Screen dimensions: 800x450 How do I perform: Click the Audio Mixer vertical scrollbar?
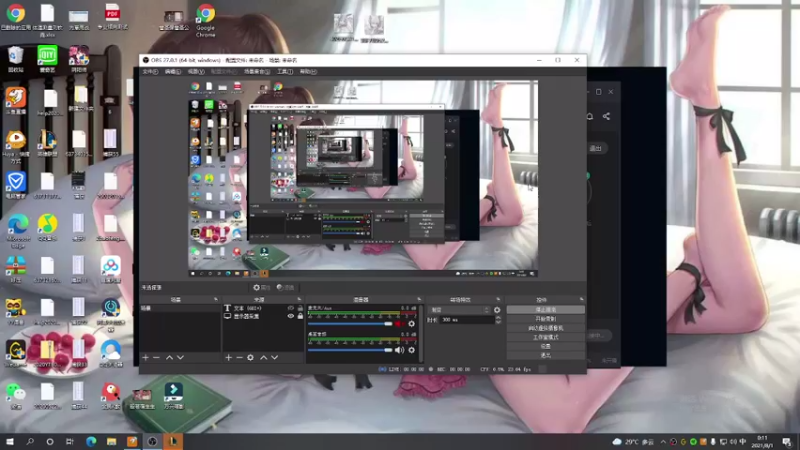pos(421,334)
